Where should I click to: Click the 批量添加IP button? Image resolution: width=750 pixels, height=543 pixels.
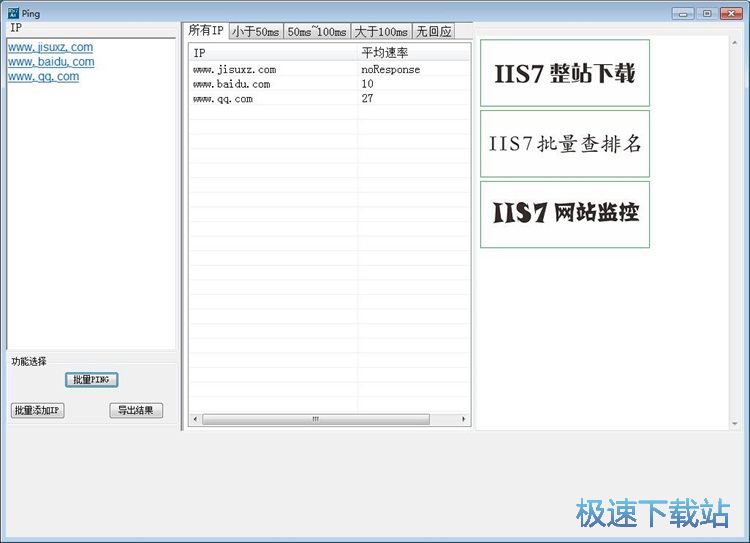coord(37,410)
